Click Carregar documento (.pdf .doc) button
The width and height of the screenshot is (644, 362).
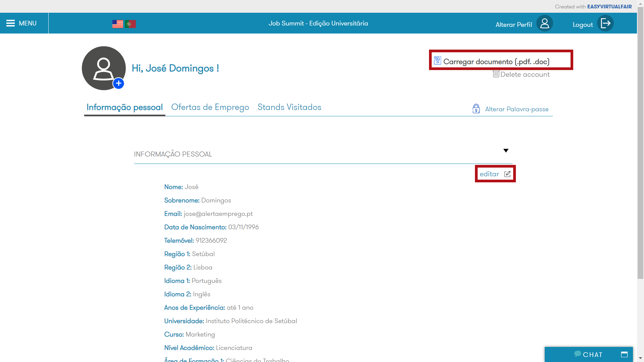click(x=496, y=62)
